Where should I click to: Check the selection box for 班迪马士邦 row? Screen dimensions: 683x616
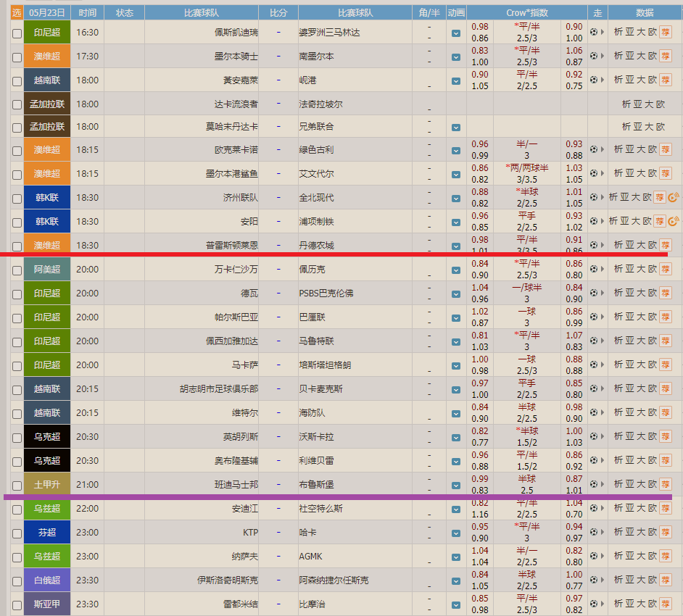click(17, 484)
